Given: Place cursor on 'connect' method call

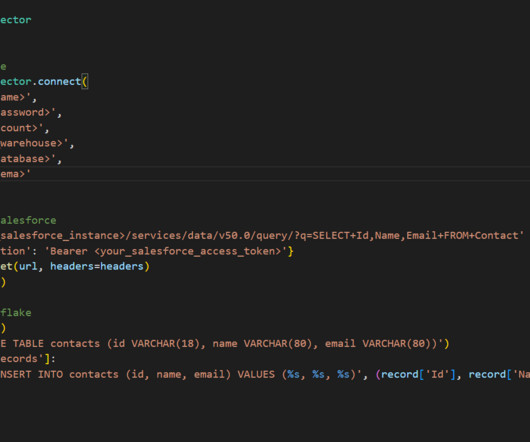Looking at the screenshot, I should coord(59,81).
